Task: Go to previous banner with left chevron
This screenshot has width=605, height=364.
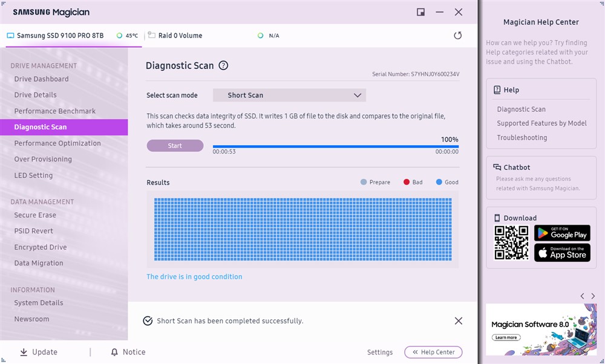Action: [582, 296]
